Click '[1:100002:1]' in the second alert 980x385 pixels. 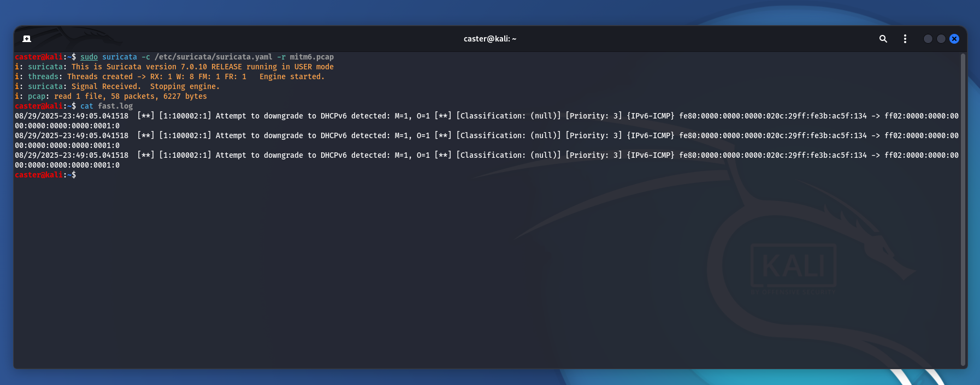point(185,135)
